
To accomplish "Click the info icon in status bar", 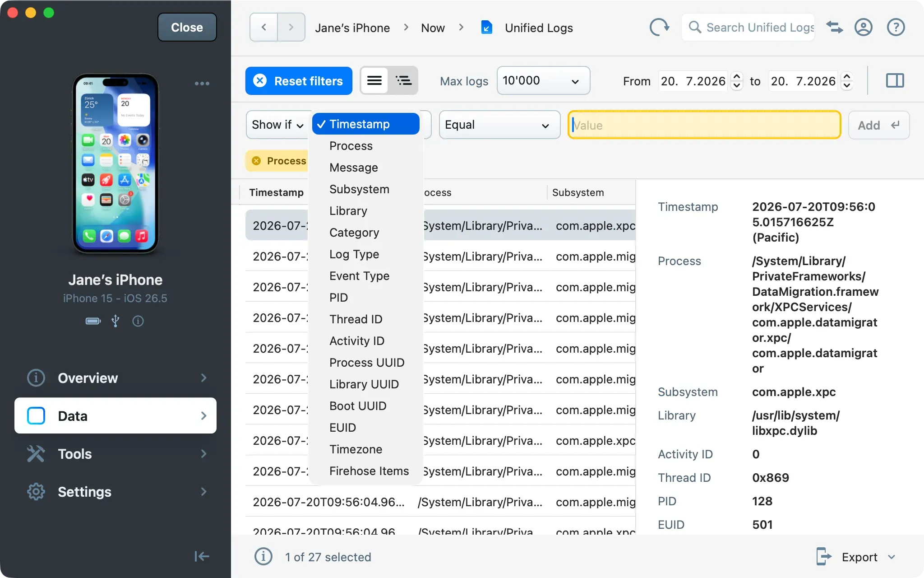I will [263, 557].
